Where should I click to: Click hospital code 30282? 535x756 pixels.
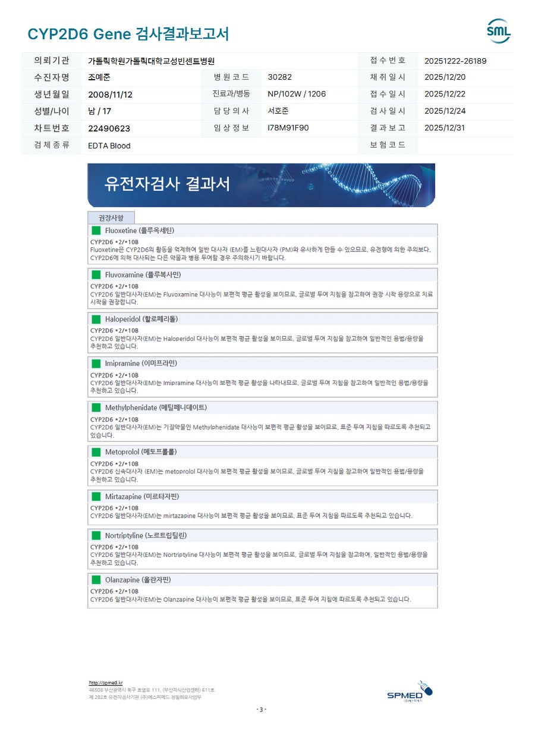tap(279, 77)
